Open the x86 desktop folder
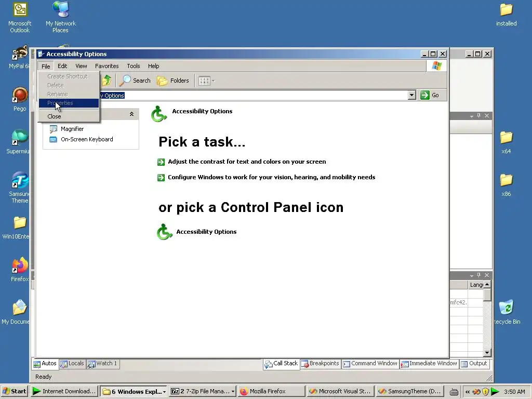Screen dimensions: 532x399 click(506, 185)
